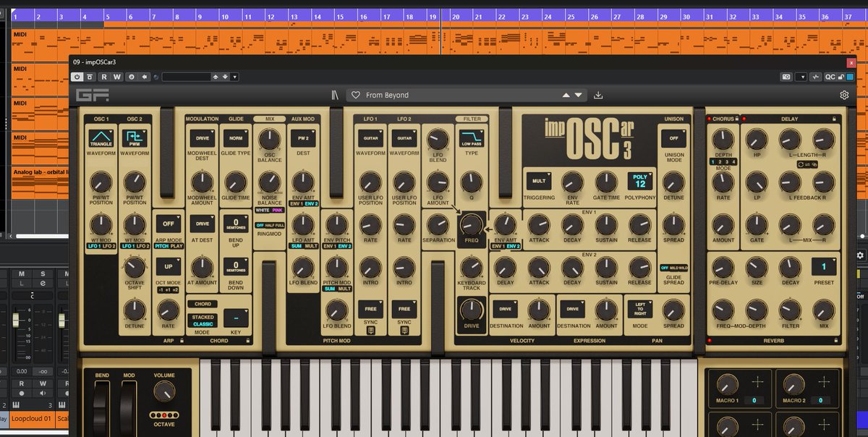The image size is (868, 437).
Task: Open the plugin header preset dropdown arrow
Action: click(234, 77)
